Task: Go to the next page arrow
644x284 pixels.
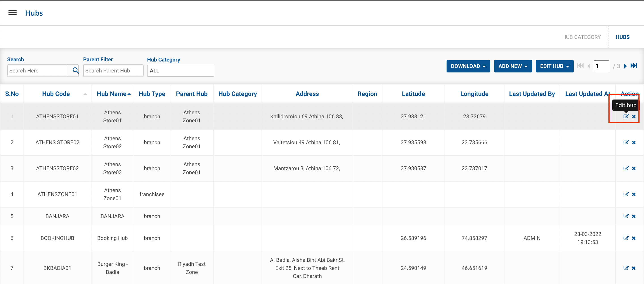Action: pyautogui.click(x=625, y=66)
